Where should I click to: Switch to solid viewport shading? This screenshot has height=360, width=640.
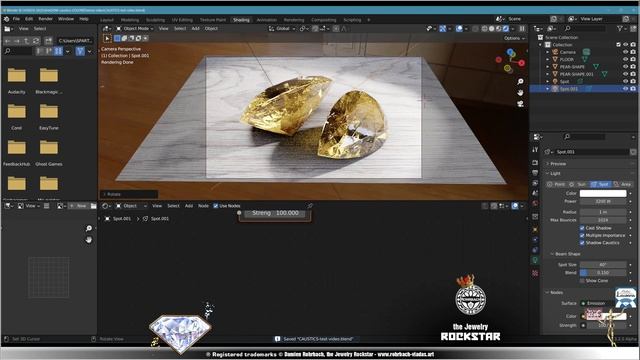[491, 29]
